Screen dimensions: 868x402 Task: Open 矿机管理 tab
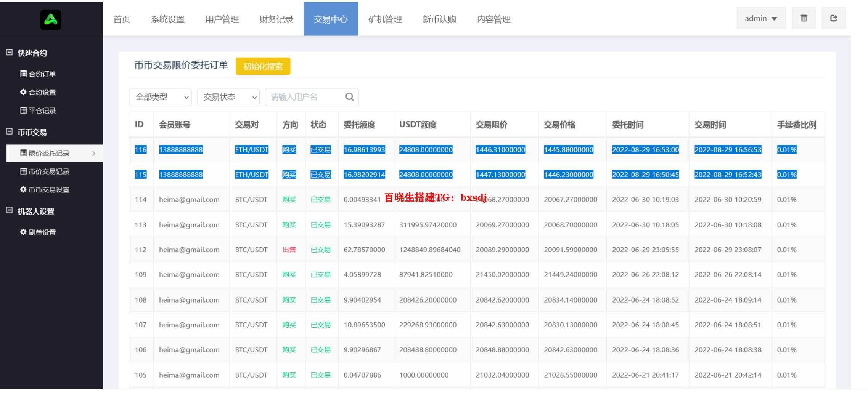[x=385, y=19]
